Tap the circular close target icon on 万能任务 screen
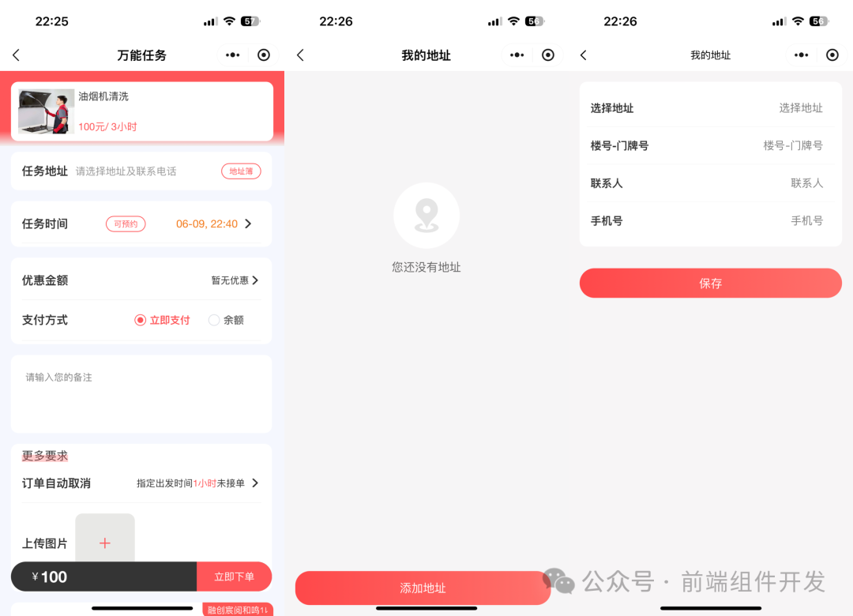This screenshot has width=853, height=616. (264, 55)
